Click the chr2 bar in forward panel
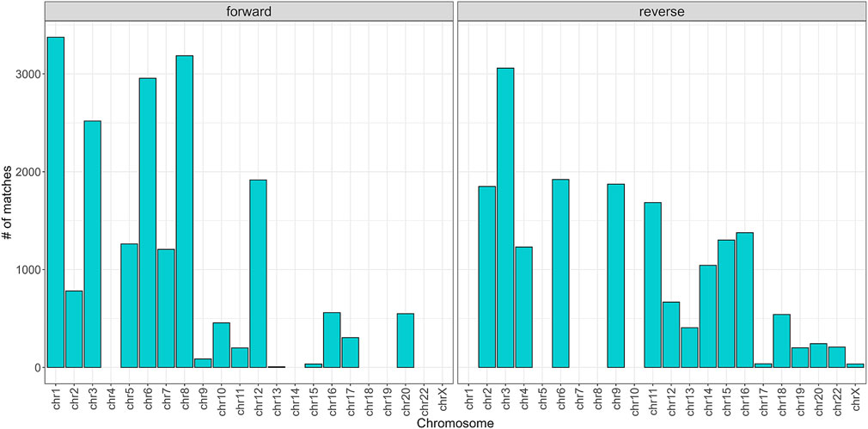Image resolution: width=868 pixels, height=429 pixels. coord(74,329)
